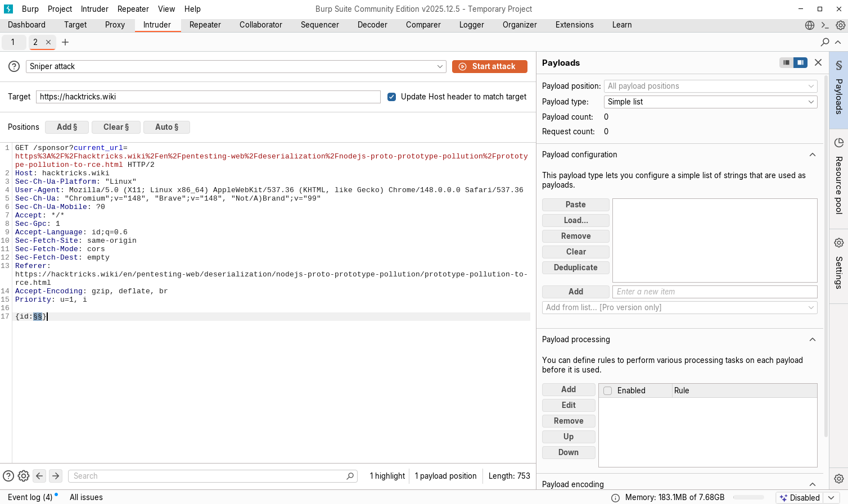Collapse the Payload configuration section
Image resolution: width=848 pixels, height=504 pixels.
pyautogui.click(x=813, y=155)
